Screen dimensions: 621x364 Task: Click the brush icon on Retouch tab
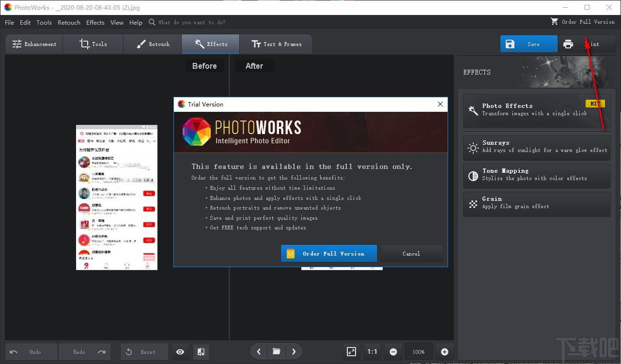(x=141, y=44)
